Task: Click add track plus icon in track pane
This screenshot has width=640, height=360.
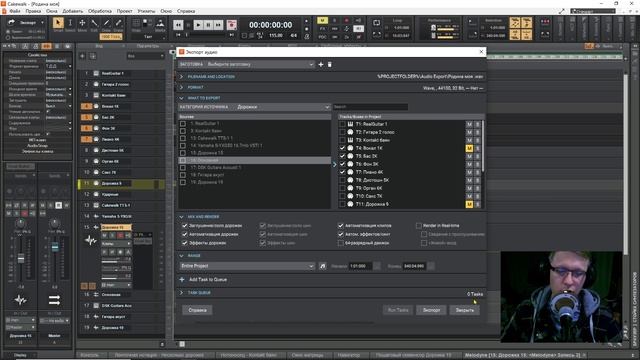Action: click(x=82, y=56)
